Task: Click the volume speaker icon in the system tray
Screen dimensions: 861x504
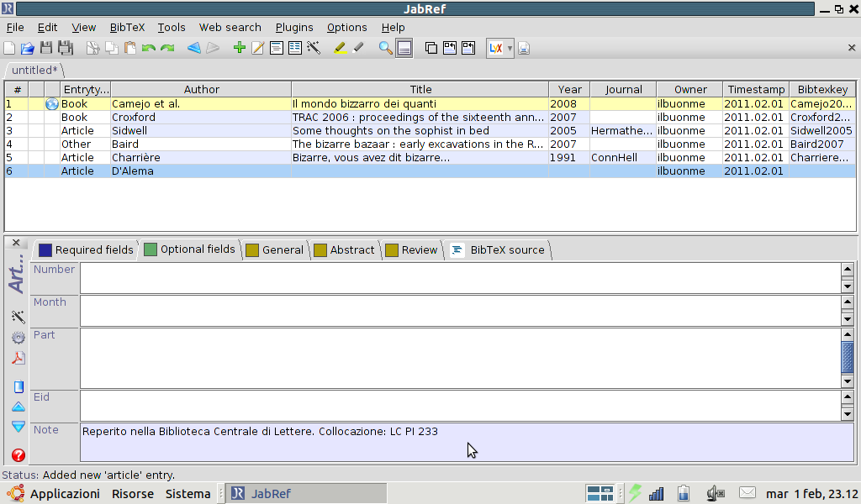Action: point(715,494)
